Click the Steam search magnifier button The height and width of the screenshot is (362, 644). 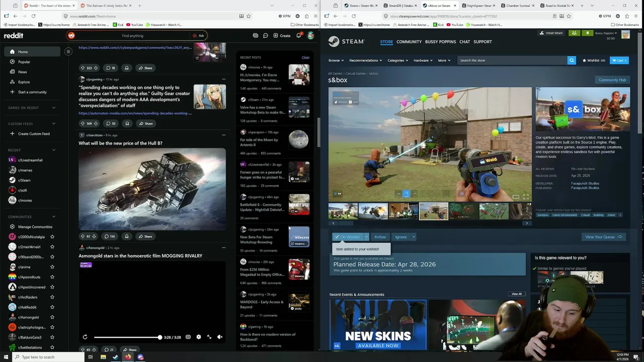pos(572,60)
